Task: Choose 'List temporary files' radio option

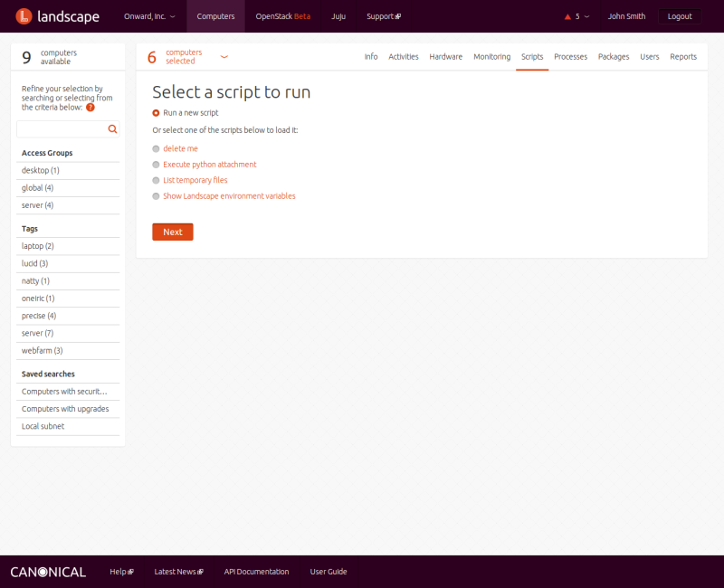Action: pyautogui.click(x=156, y=180)
